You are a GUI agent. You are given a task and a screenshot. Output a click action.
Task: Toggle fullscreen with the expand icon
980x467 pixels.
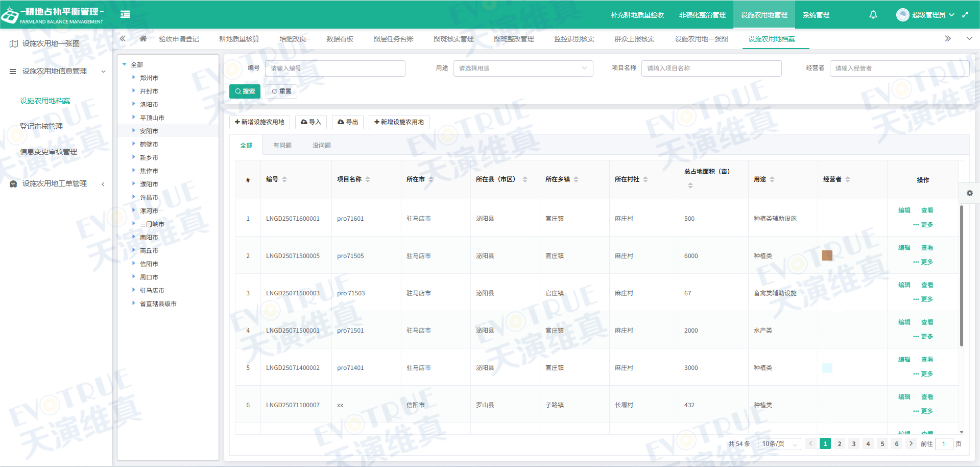(x=965, y=15)
